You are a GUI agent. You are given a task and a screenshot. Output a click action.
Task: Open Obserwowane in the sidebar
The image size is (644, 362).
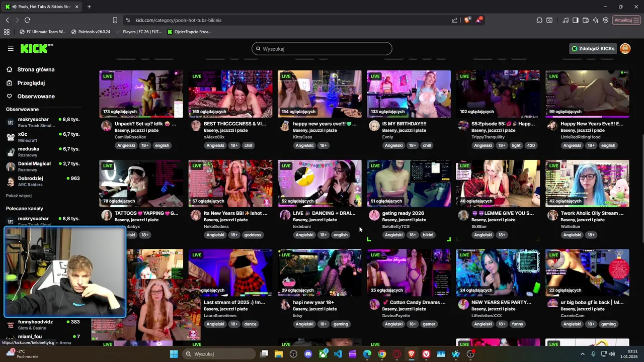pos(36,97)
